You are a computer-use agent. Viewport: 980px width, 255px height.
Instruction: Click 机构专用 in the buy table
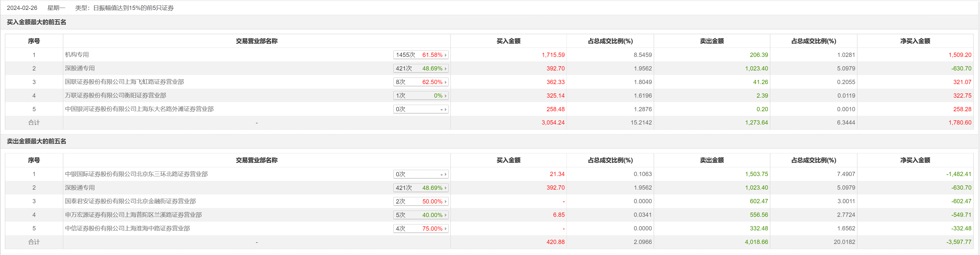[x=77, y=54]
